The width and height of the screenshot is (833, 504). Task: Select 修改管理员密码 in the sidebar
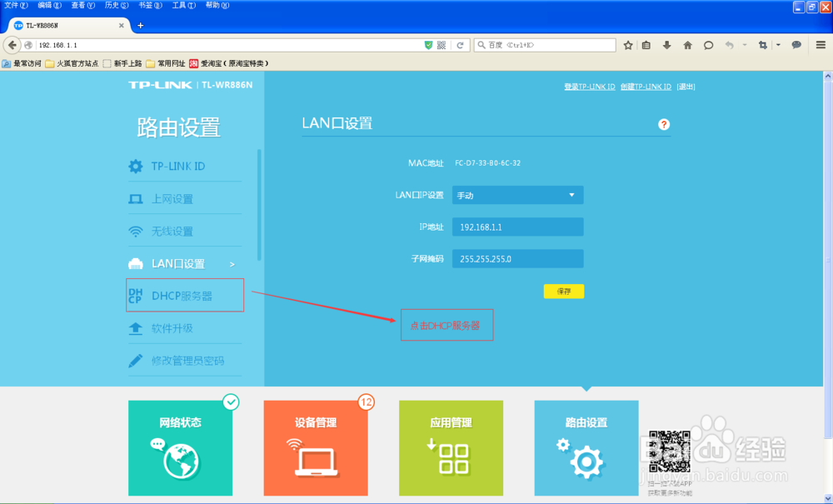pyautogui.click(x=185, y=361)
